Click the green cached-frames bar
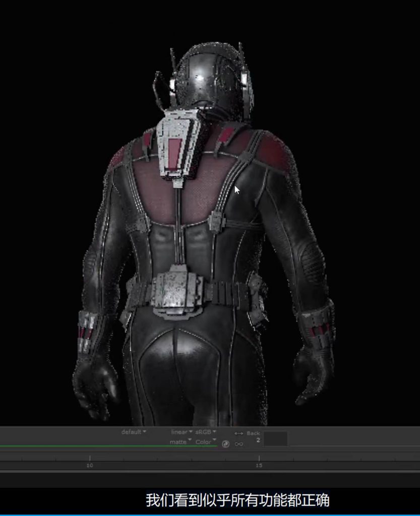Screen dimensions: 420x516 pyautogui.click(x=101, y=446)
